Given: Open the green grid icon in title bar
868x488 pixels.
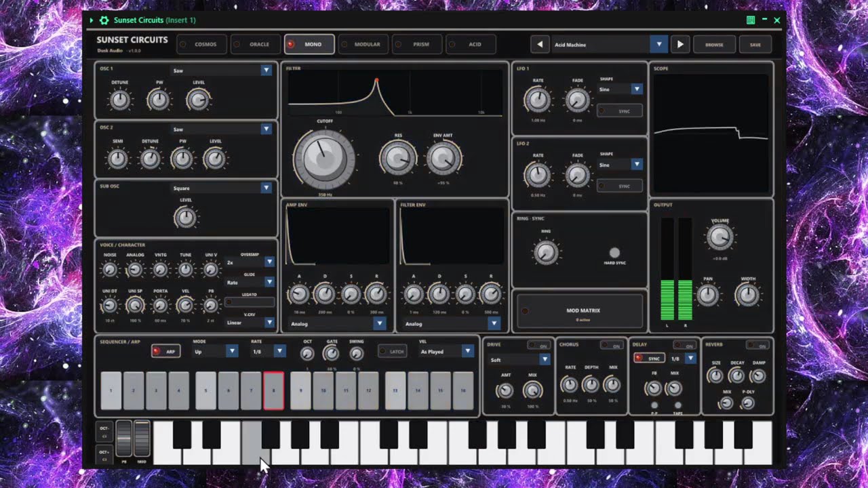Looking at the screenshot, I should pos(751,20).
